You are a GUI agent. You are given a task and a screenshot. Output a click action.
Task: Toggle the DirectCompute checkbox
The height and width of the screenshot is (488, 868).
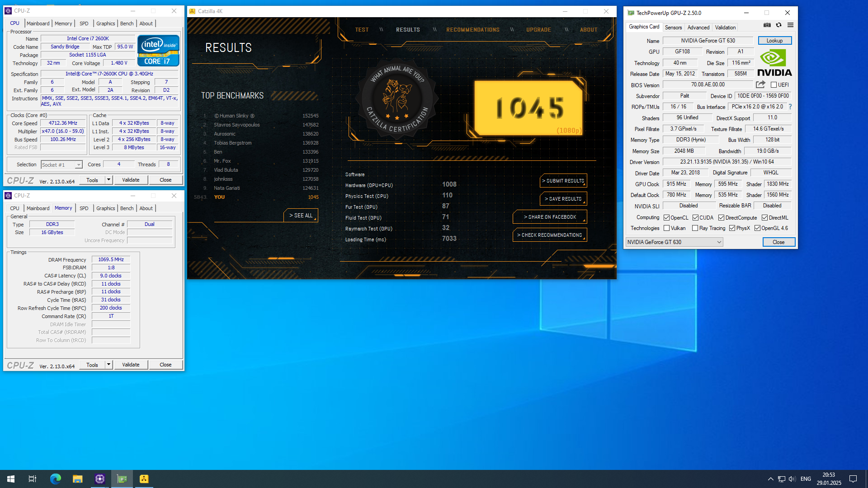(x=721, y=218)
